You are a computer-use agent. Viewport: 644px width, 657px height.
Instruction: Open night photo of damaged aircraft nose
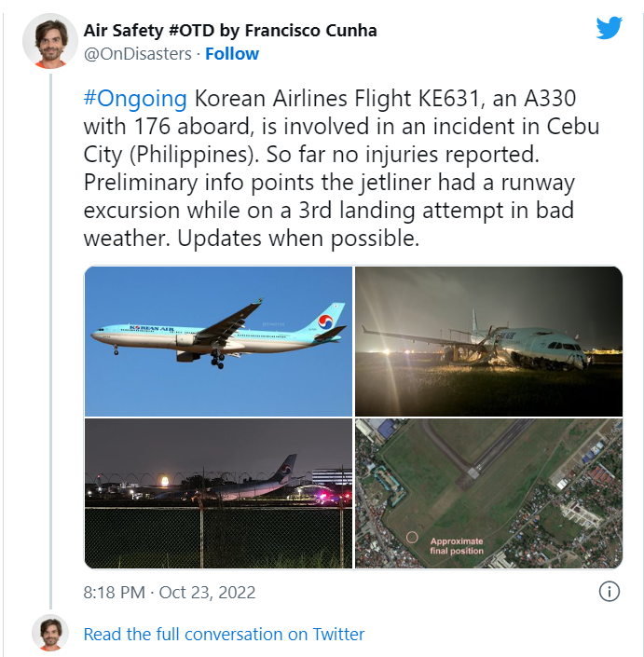(488, 341)
